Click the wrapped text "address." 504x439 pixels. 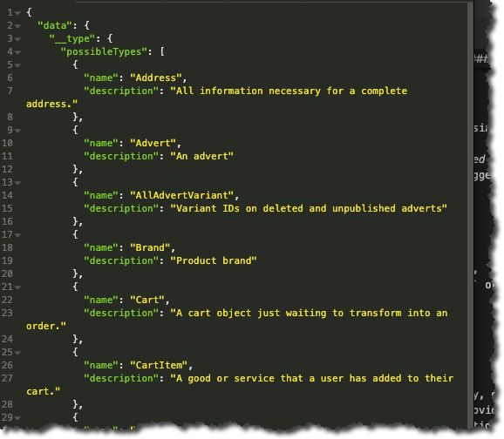tap(52, 105)
